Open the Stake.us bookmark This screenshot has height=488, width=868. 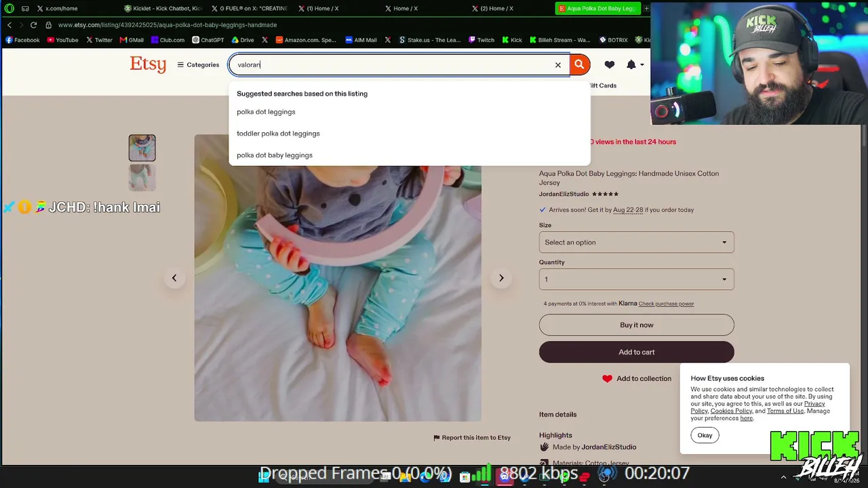tap(429, 40)
